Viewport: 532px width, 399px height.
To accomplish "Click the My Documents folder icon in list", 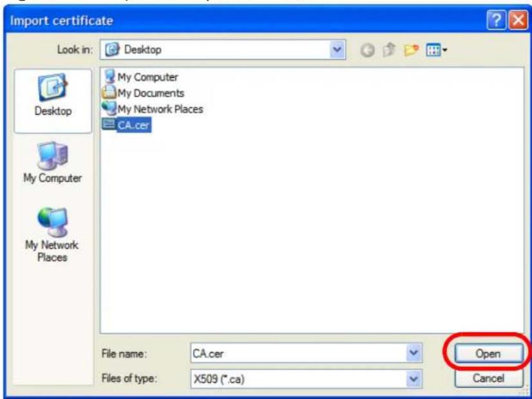I will [109, 92].
